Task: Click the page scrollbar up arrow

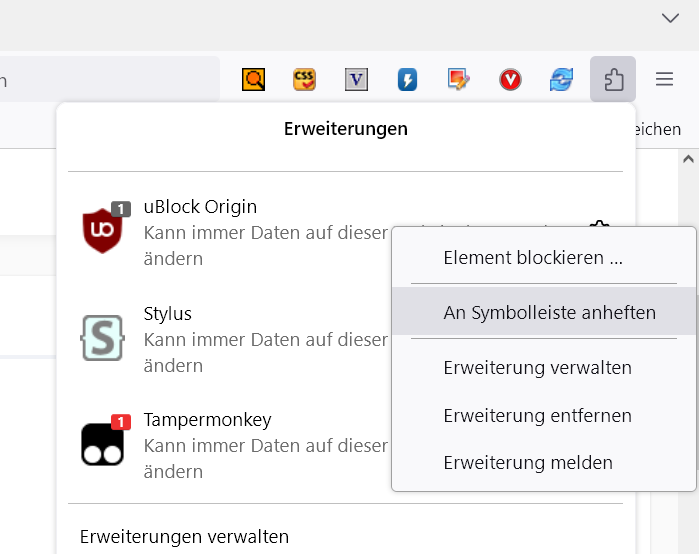Action: [688, 159]
